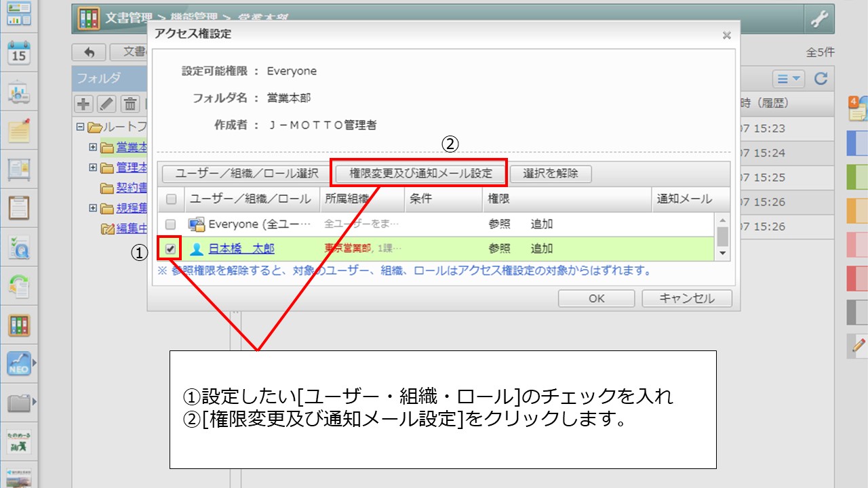The image size is (868, 488).
Task: Click the access list scrollbar down arrow
Action: (724, 253)
